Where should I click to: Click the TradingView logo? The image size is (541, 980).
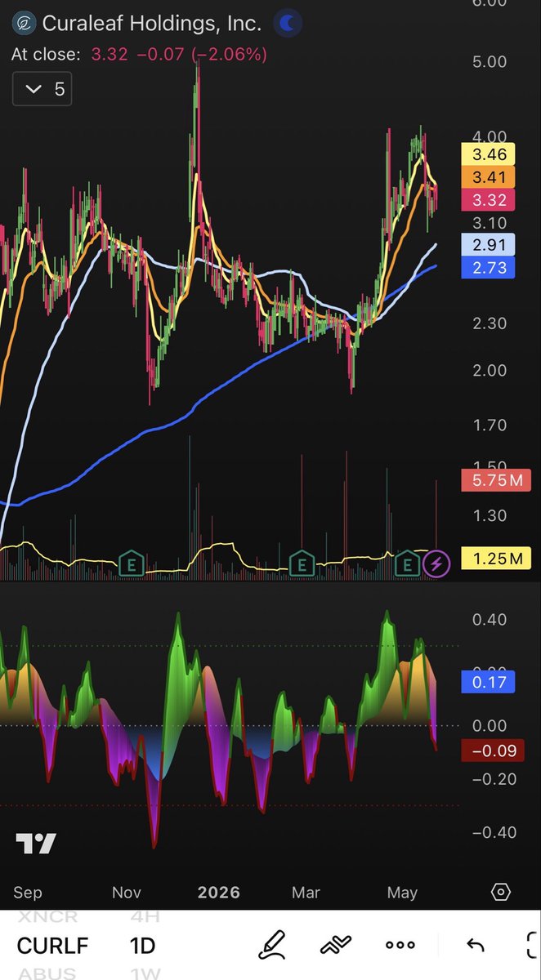click(x=36, y=844)
